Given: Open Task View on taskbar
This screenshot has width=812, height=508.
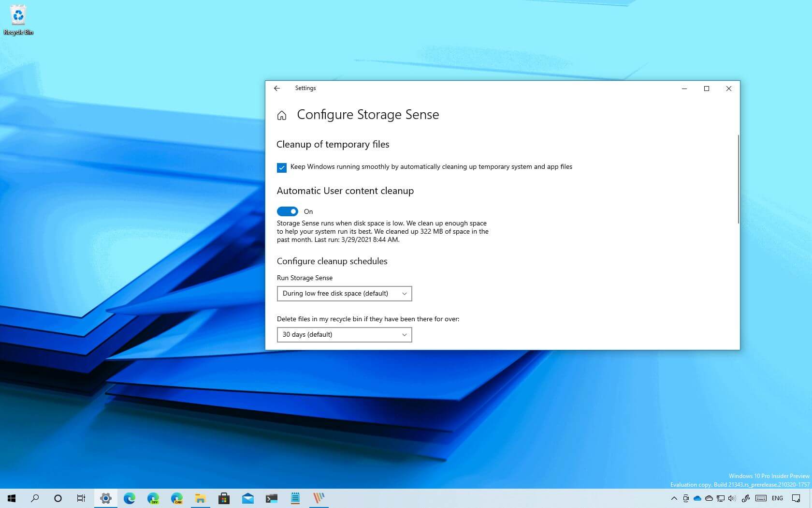Looking at the screenshot, I should [x=81, y=498].
